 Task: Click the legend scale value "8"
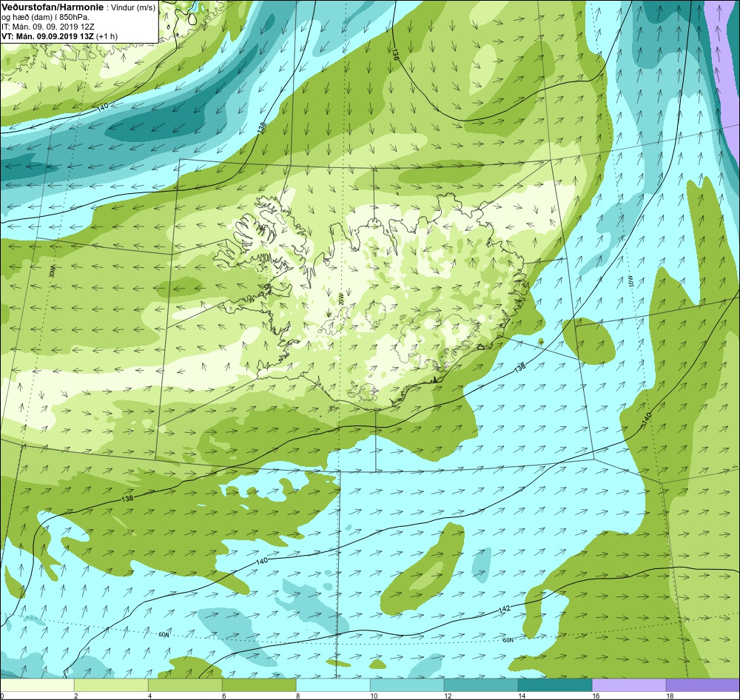point(298,696)
